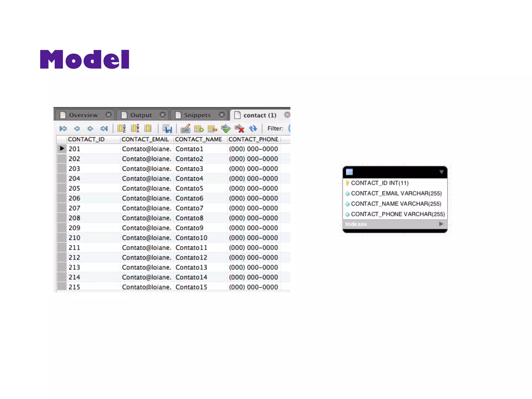Click the CONTACT_NAME column header
This screenshot has width=532, height=399.
(198, 139)
